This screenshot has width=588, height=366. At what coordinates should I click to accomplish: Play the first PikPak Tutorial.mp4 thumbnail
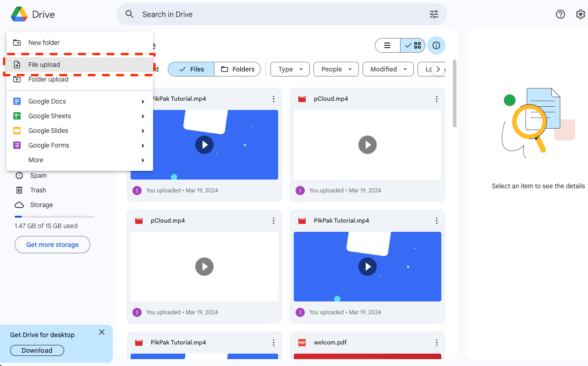point(204,145)
